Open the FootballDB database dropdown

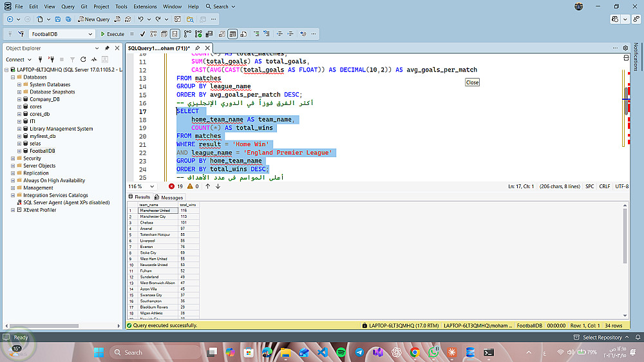[x=90, y=34]
